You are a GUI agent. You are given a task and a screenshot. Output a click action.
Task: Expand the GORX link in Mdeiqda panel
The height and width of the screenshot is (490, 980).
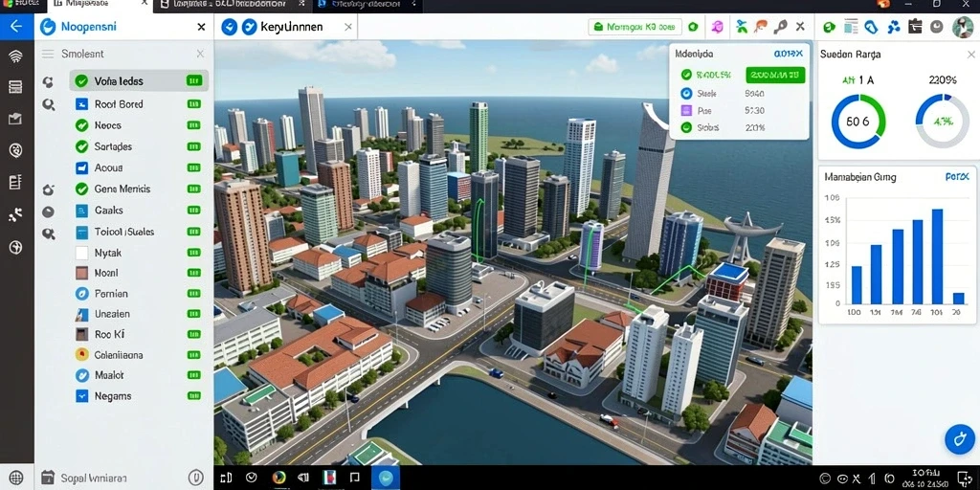click(789, 55)
